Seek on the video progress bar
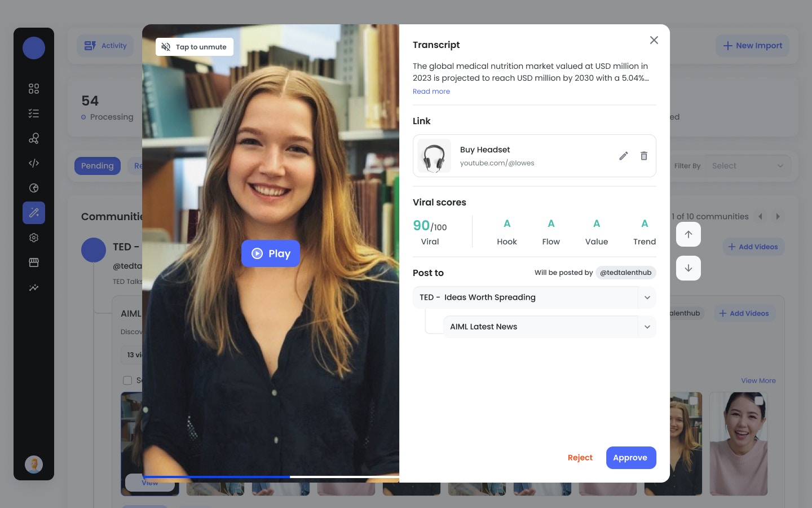This screenshot has height=508, width=812. [271, 477]
